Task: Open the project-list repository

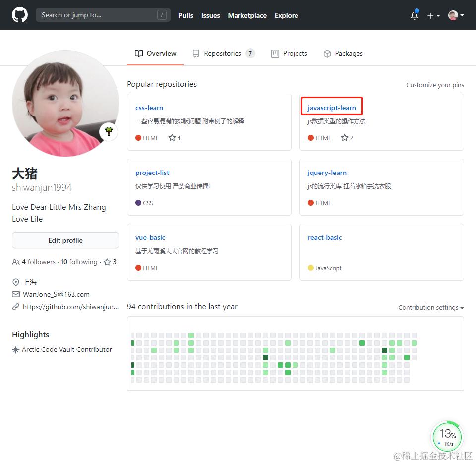Action: coord(152,173)
